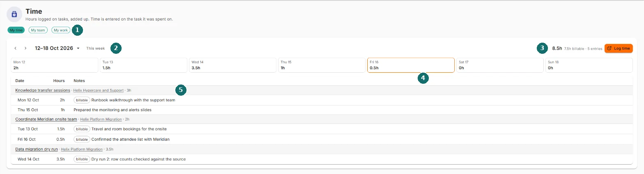Viewport: 644px width, 174px height.
Task: Click billable tag on Dry run 2 row
Action: pyautogui.click(x=82, y=159)
